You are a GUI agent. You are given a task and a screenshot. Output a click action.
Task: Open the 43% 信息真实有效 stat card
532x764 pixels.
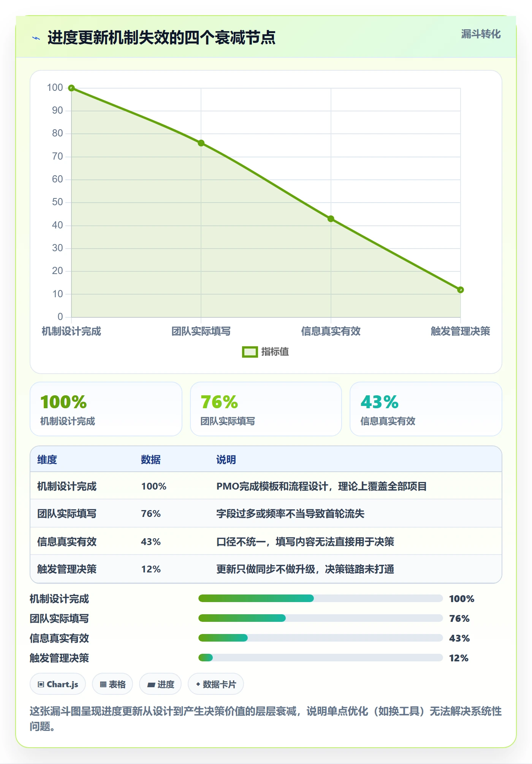(426, 409)
